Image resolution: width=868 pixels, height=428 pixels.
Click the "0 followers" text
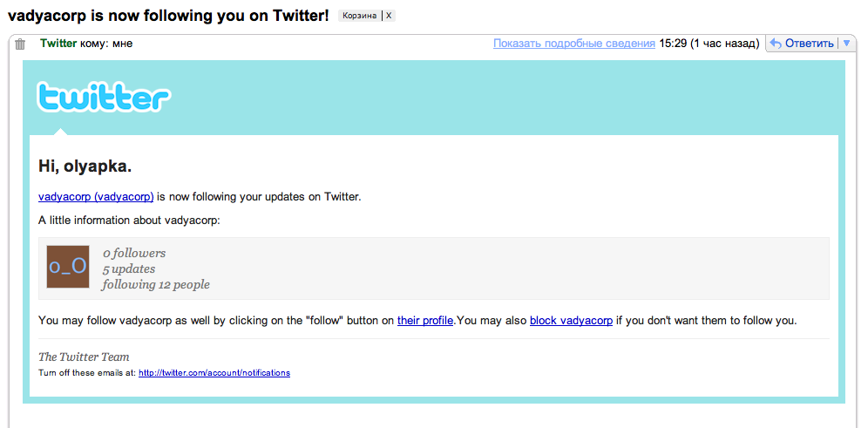tap(134, 254)
